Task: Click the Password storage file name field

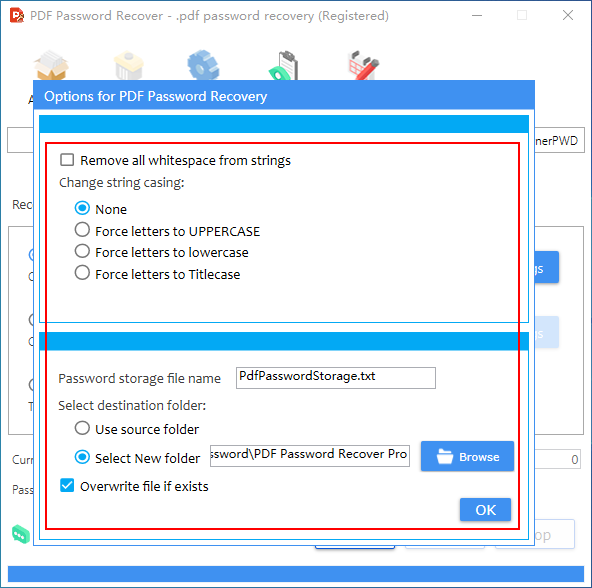Action: coord(336,378)
